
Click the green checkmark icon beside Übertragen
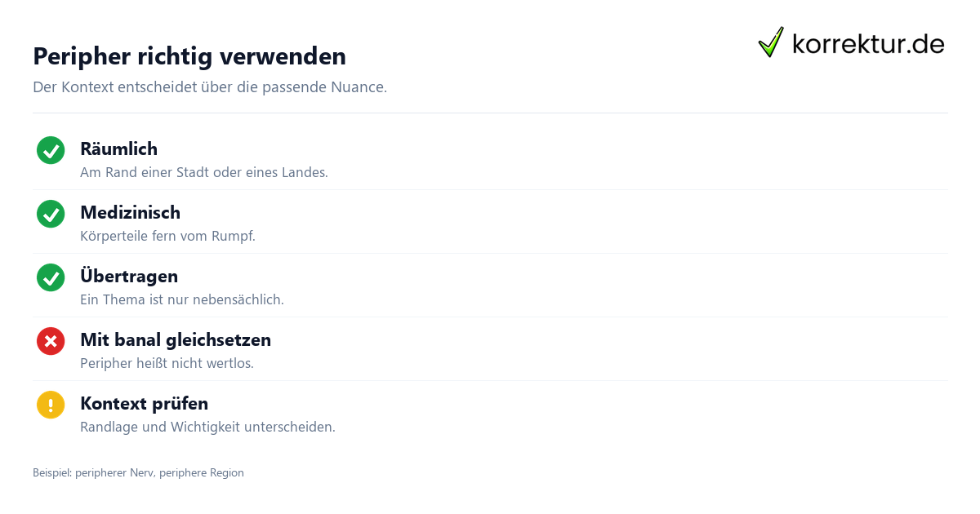tap(51, 277)
